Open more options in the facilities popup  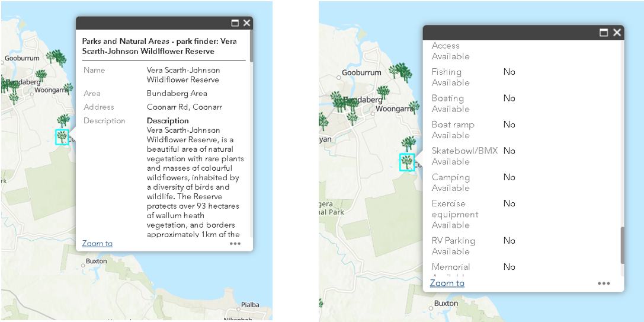coord(604,283)
